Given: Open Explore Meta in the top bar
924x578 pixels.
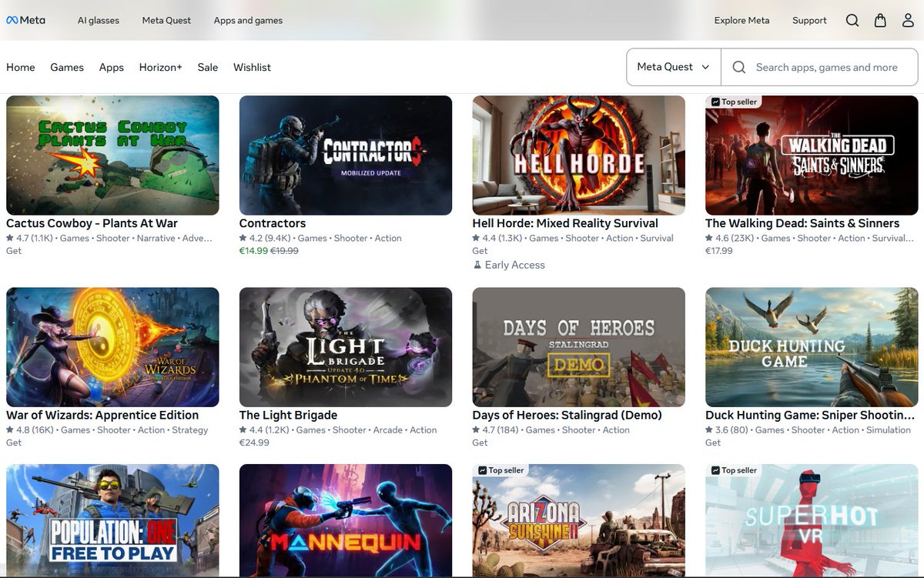Looking at the screenshot, I should pos(742,21).
